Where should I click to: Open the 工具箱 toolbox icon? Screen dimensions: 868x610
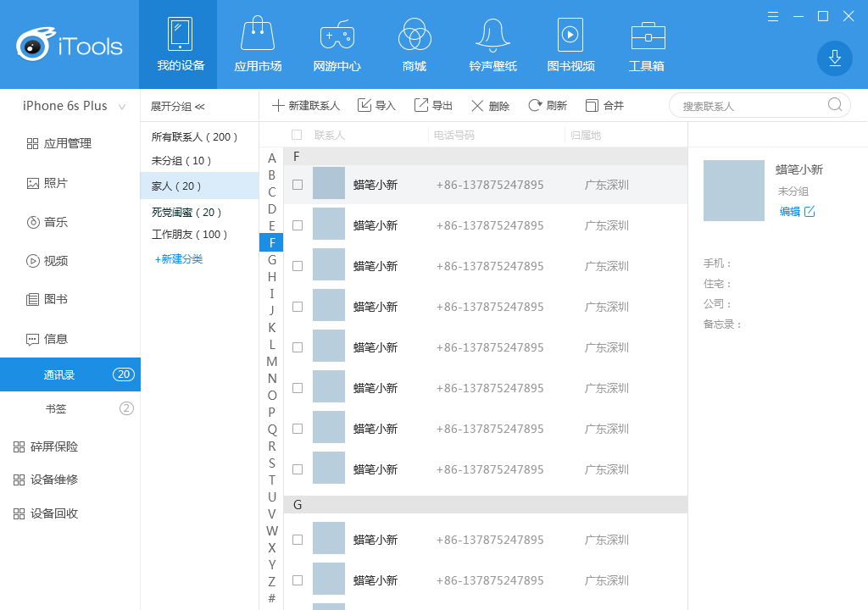(648, 35)
